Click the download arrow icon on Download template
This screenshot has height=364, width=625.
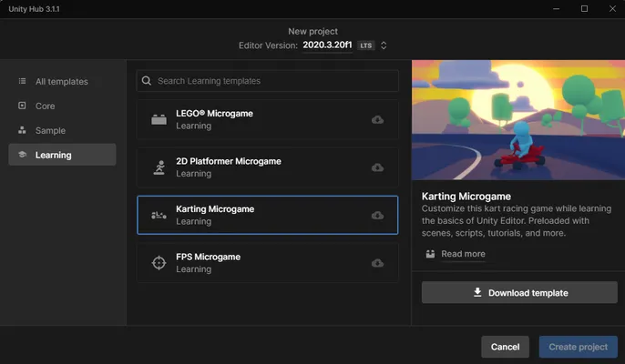(x=477, y=293)
